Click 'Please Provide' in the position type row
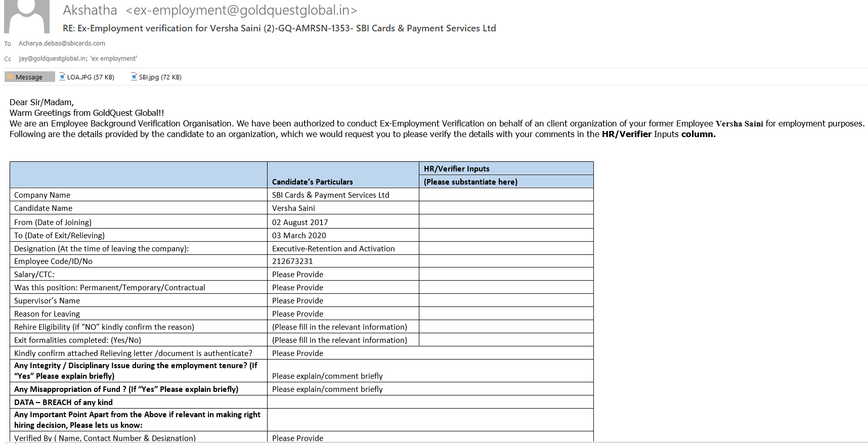 pyautogui.click(x=297, y=288)
